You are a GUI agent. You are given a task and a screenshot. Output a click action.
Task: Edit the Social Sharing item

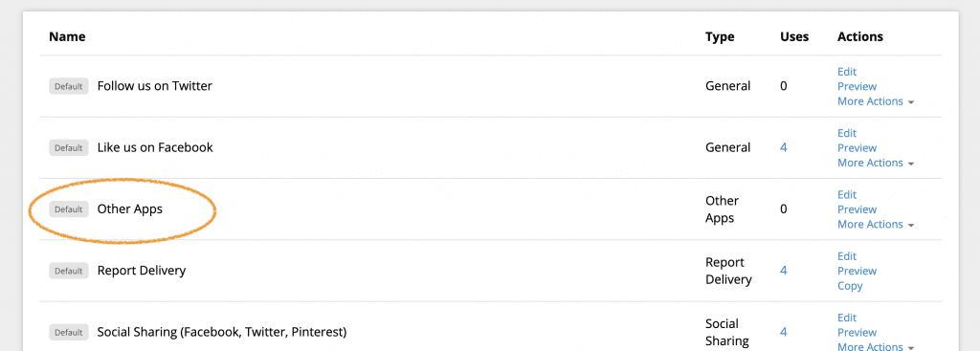coord(847,318)
